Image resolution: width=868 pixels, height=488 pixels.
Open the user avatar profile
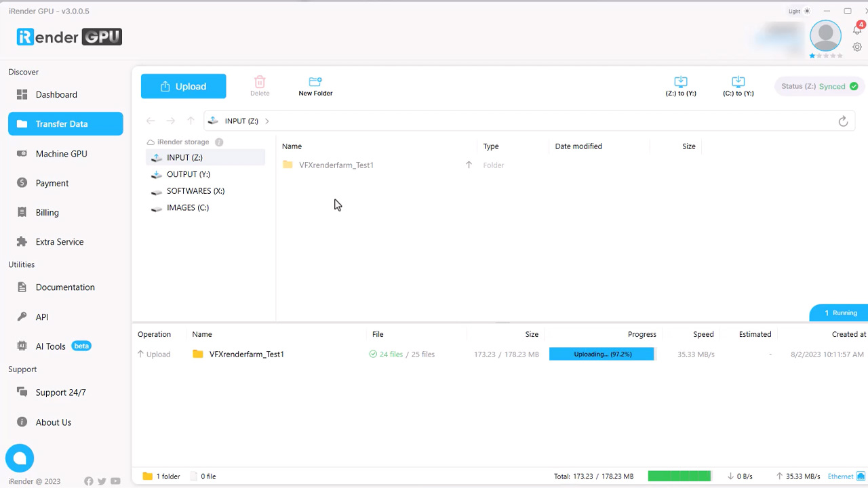825,36
